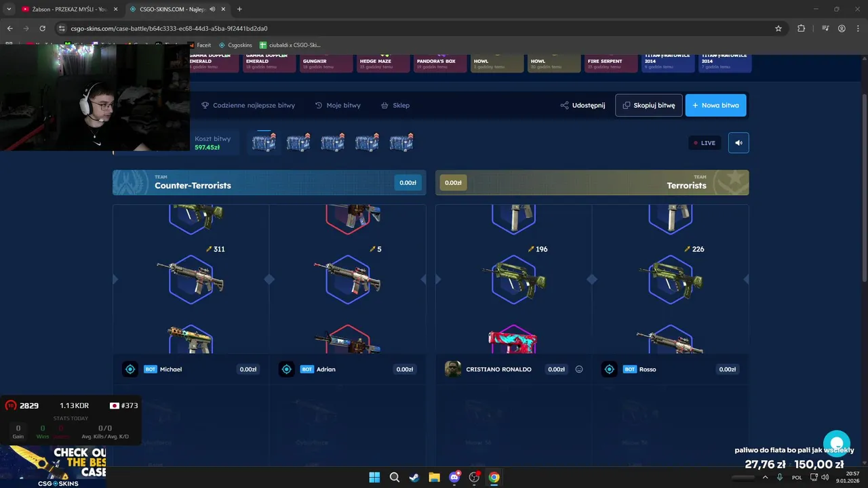The image size is (868, 488).
Task: Click the Udostępnij share icon
Action: 564,106
